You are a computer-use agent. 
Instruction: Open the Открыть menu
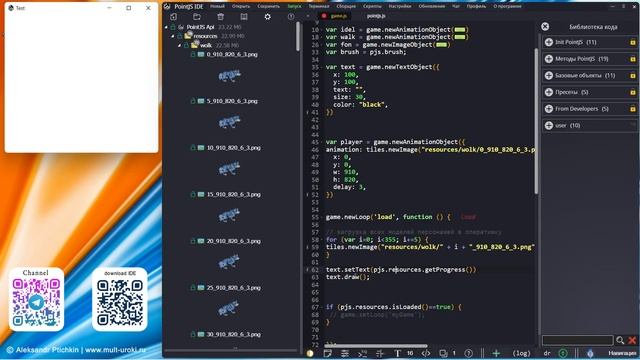[x=241, y=6]
